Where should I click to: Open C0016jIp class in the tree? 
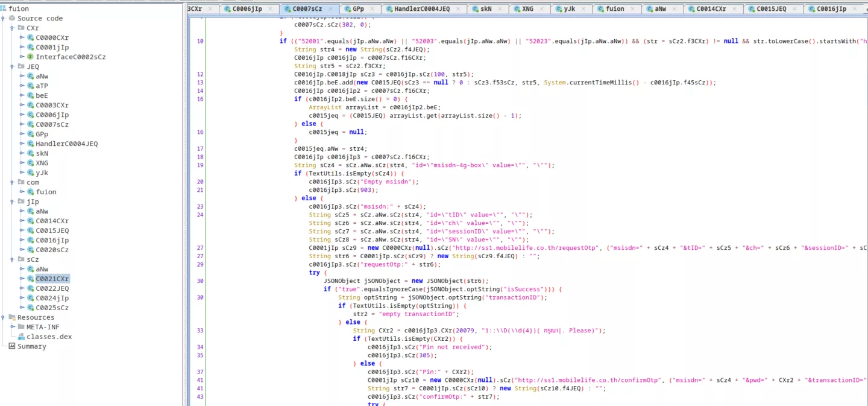(52, 240)
